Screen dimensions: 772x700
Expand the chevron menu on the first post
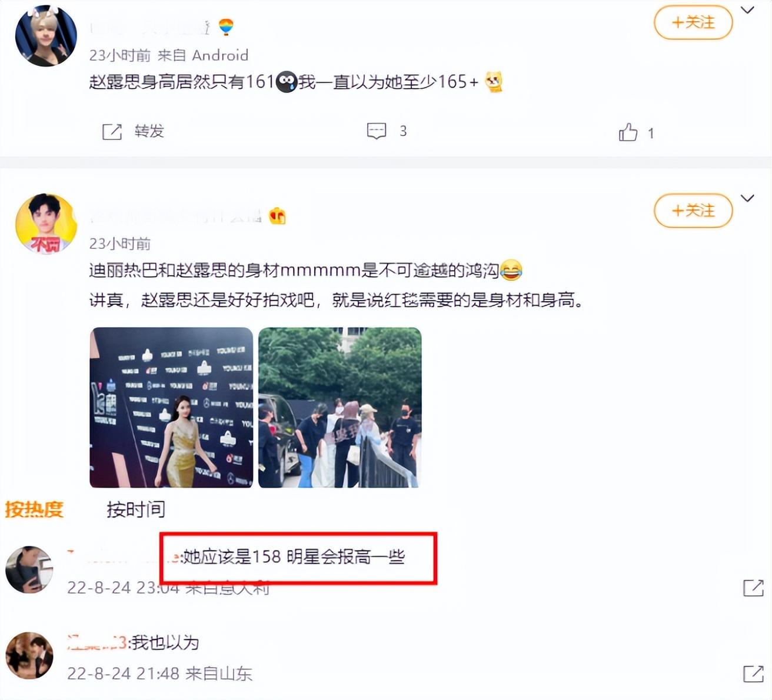tap(747, 10)
